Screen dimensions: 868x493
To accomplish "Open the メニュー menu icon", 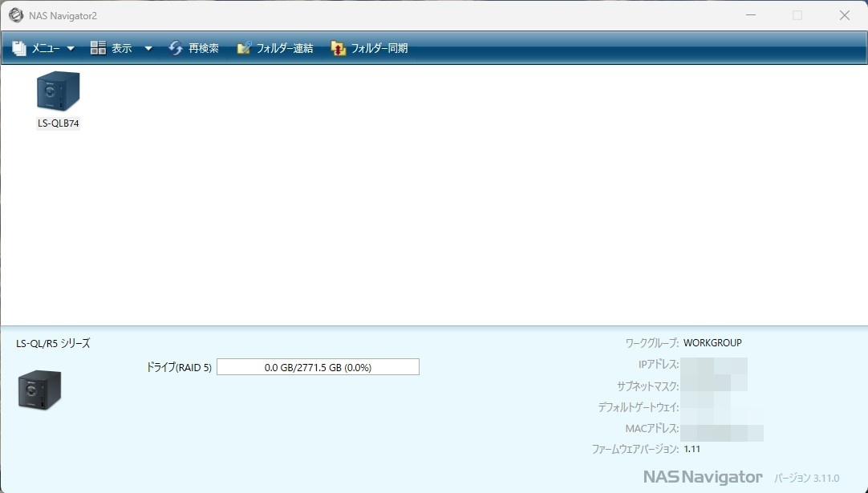I will 18,48.
